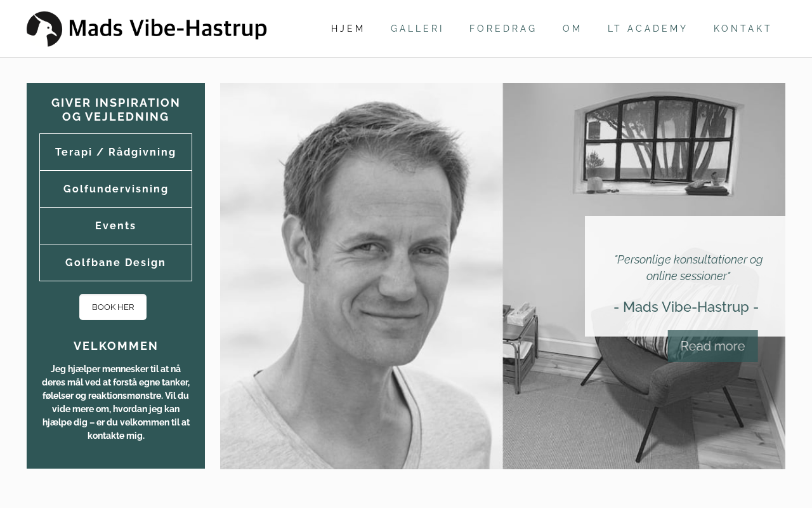
Task: Click the GIVER INSPIRATION OG VEJLEDNING heading
Action: coord(115,110)
